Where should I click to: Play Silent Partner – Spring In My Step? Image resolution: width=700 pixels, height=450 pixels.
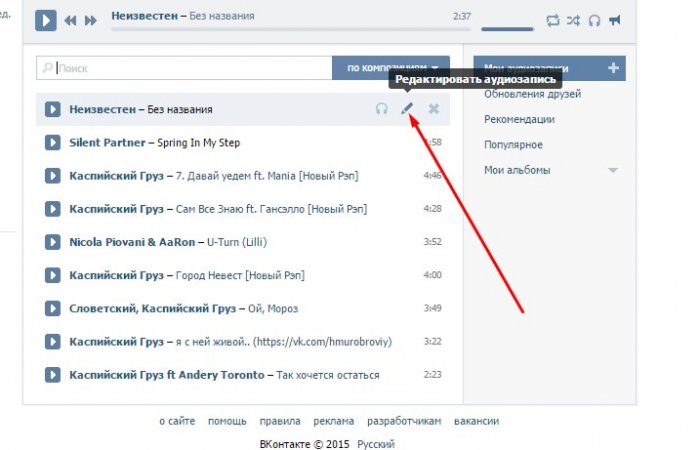(52, 143)
